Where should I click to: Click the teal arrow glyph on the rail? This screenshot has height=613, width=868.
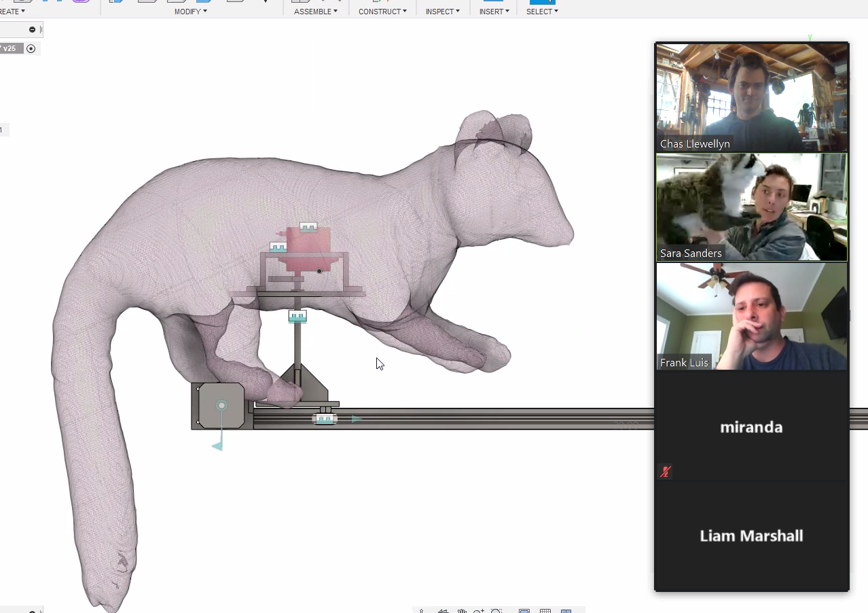(356, 419)
